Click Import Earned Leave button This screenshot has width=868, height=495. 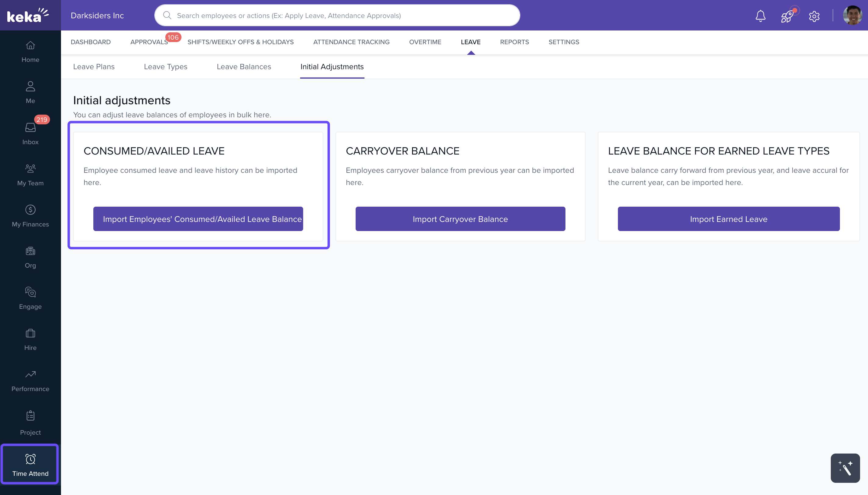(728, 219)
